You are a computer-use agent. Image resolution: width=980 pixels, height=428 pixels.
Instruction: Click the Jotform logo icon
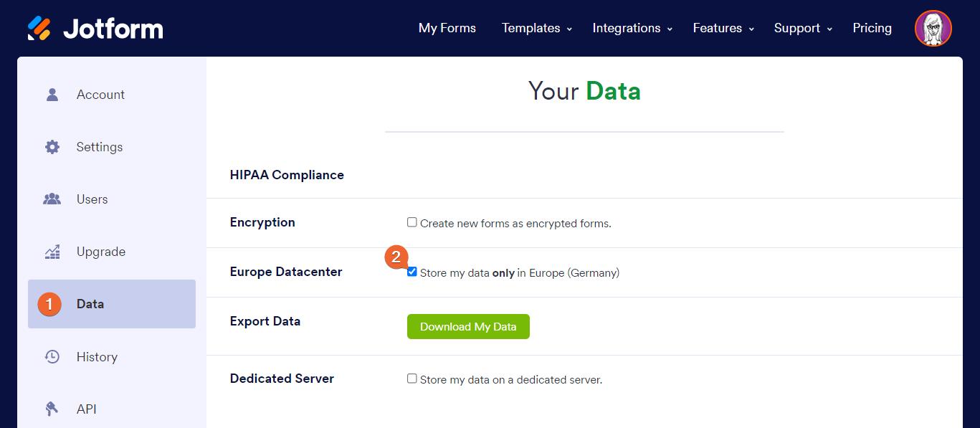pos(39,28)
